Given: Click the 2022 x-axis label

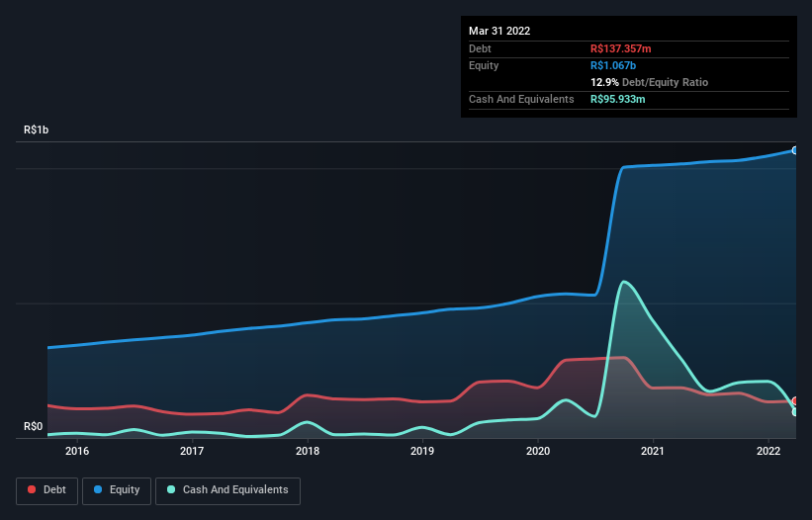Looking at the screenshot, I should click(x=768, y=451).
